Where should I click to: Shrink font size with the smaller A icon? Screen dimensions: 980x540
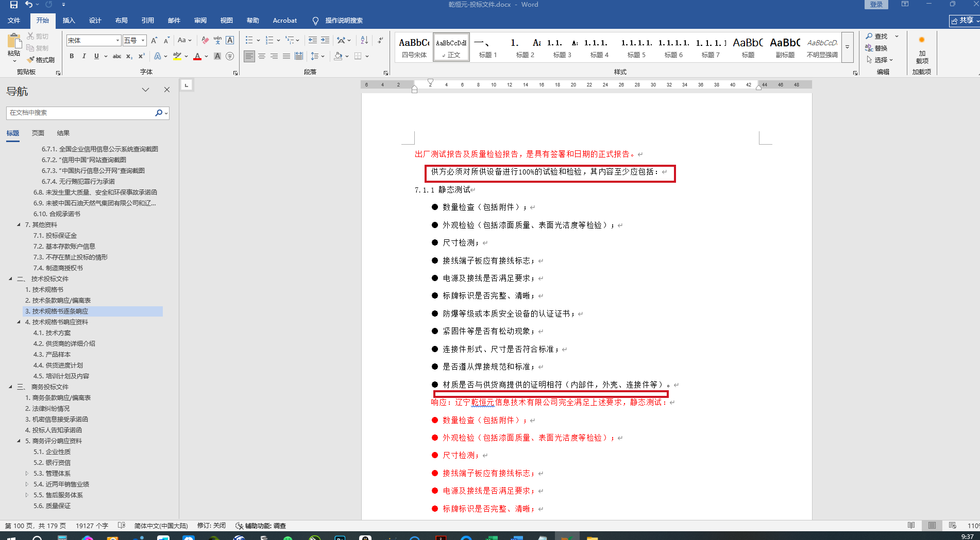[x=166, y=40]
